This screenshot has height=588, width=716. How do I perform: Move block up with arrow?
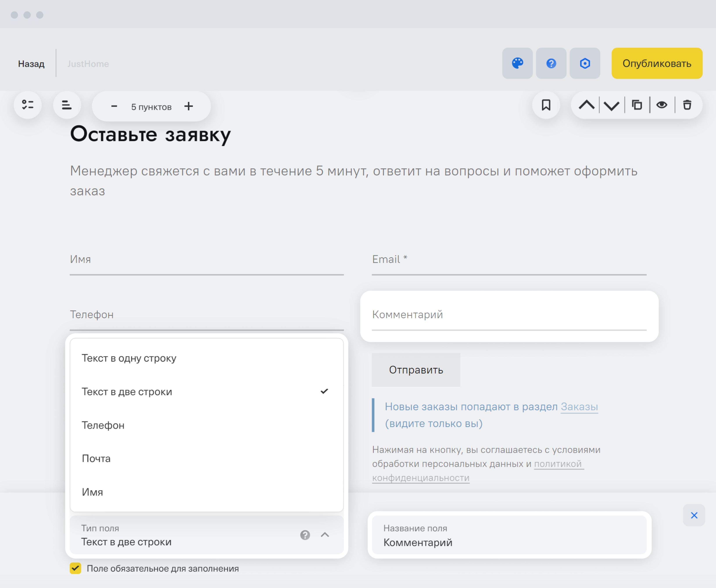click(x=587, y=105)
